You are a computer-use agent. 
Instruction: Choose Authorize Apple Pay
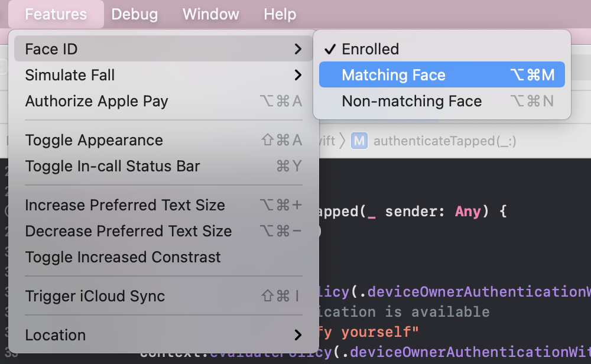[163, 101]
